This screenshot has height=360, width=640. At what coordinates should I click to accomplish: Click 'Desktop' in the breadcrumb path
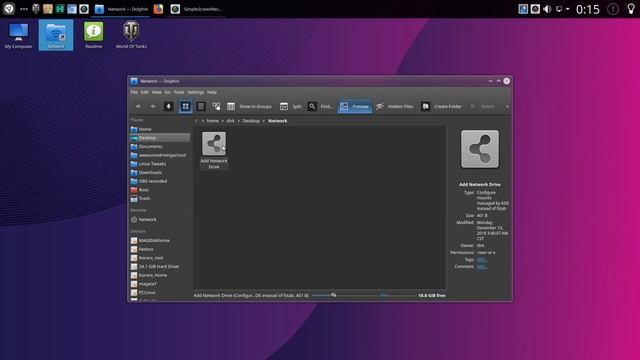point(251,121)
